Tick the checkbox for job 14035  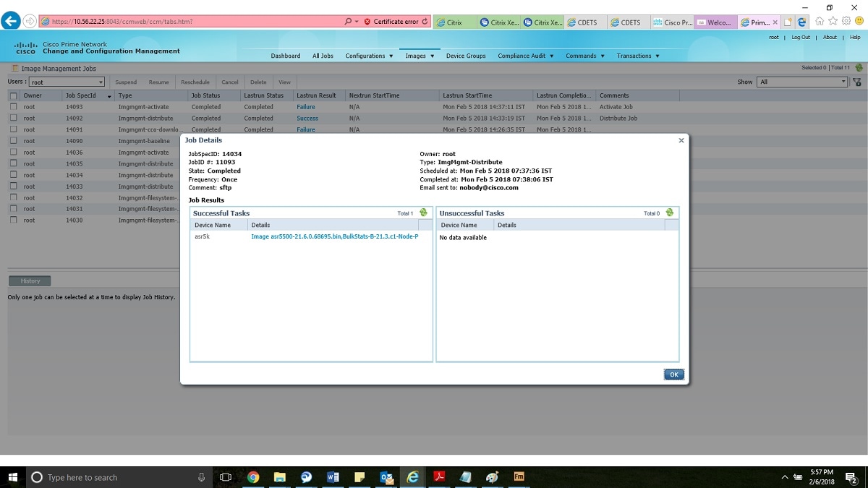click(x=13, y=163)
